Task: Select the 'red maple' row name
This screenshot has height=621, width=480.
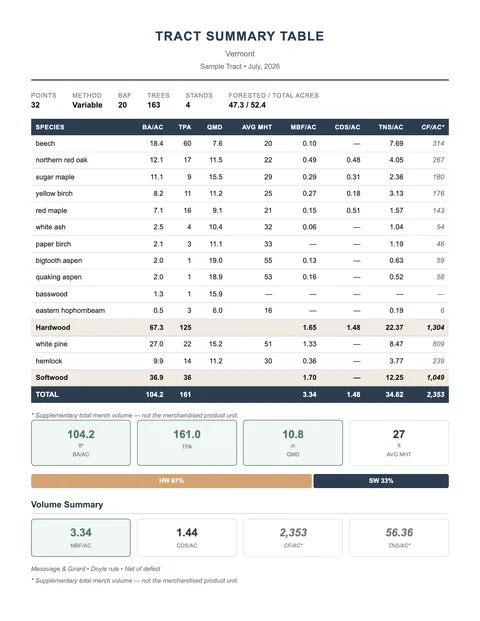Action: click(x=51, y=210)
